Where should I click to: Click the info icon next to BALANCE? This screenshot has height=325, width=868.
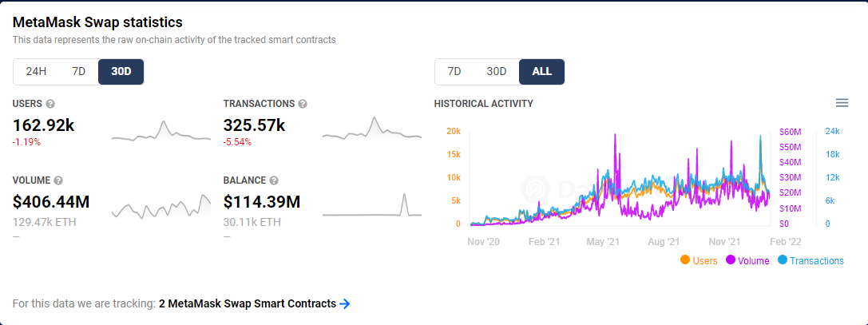tap(273, 180)
